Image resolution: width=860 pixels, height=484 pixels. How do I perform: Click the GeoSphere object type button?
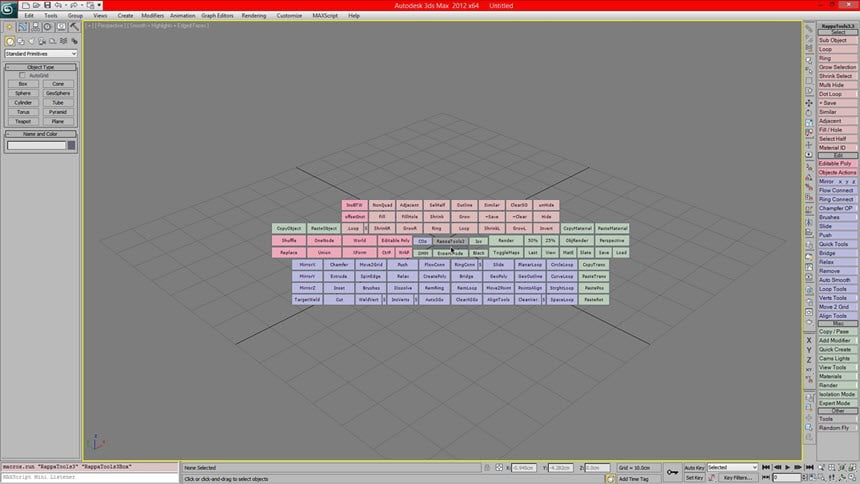pyautogui.click(x=58, y=93)
